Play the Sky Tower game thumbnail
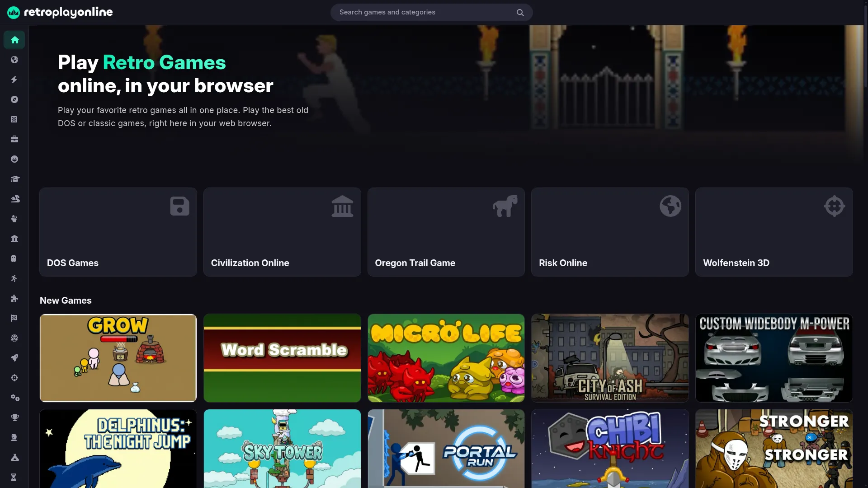 [x=282, y=449]
